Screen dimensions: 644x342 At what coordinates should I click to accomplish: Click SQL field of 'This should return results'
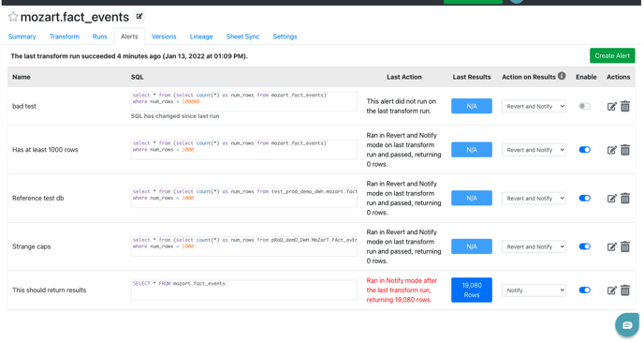coord(244,290)
